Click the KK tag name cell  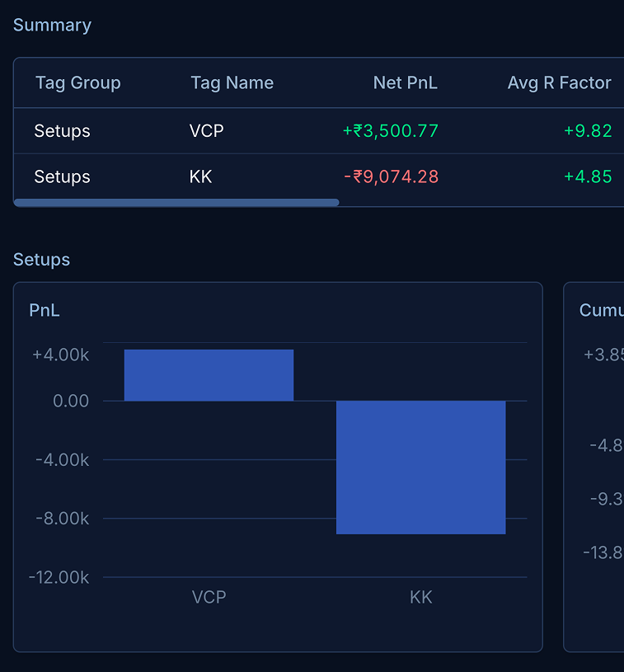pos(200,176)
